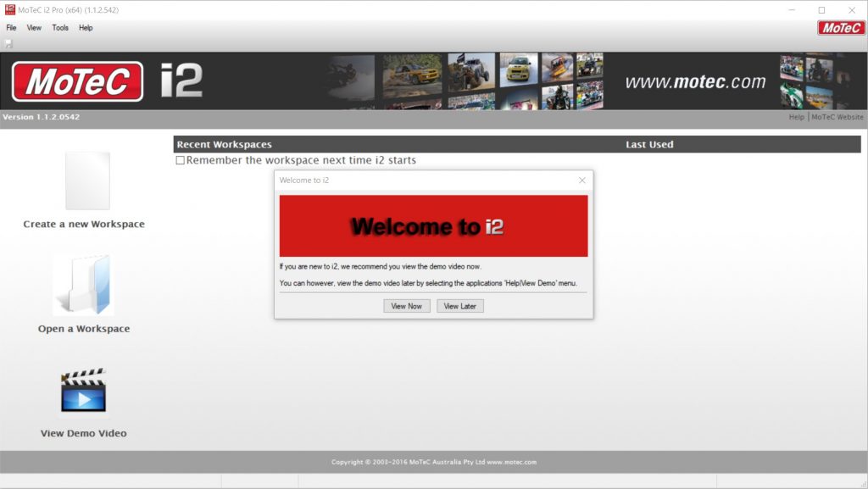Click the copyright text in the footer

(434, 462)
